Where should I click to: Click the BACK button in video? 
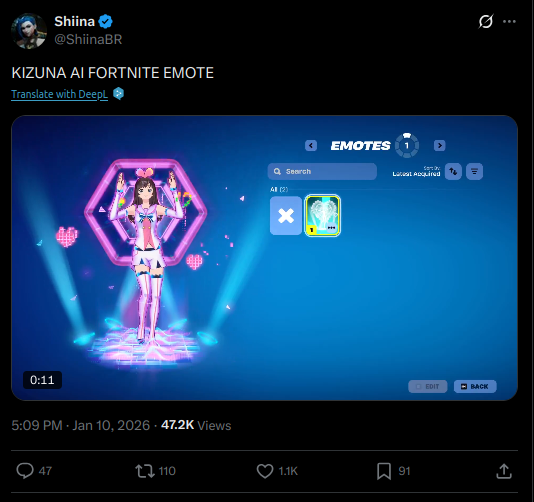(x=475, y=387)
